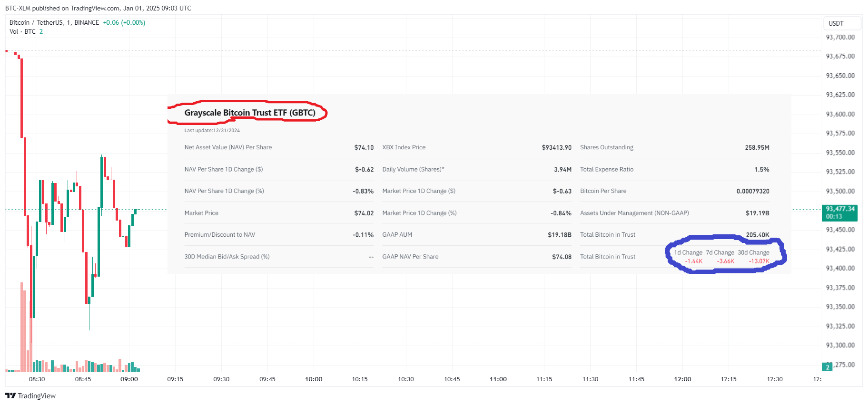Click the 93,500.00 price axis label

point(840,191)
